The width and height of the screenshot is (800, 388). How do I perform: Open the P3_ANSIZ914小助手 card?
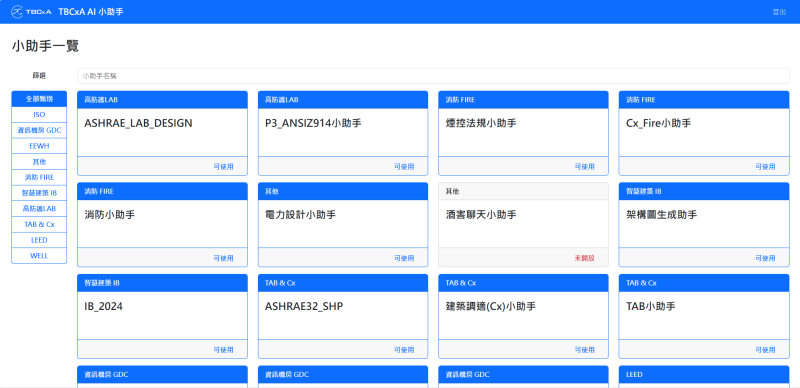pyautogui.click(x=343, y=133)
